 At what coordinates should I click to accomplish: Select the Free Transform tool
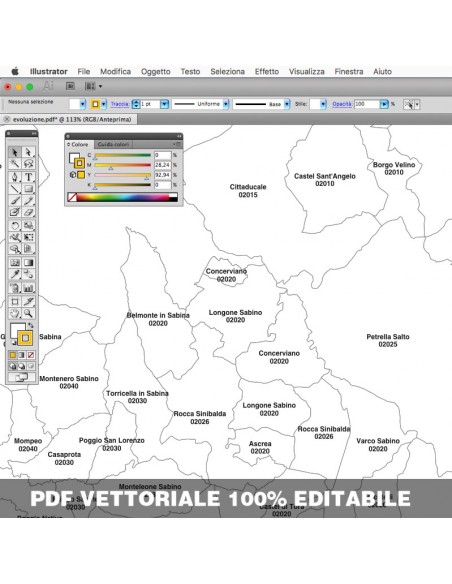pyautogui.click(x=28, y=237)
